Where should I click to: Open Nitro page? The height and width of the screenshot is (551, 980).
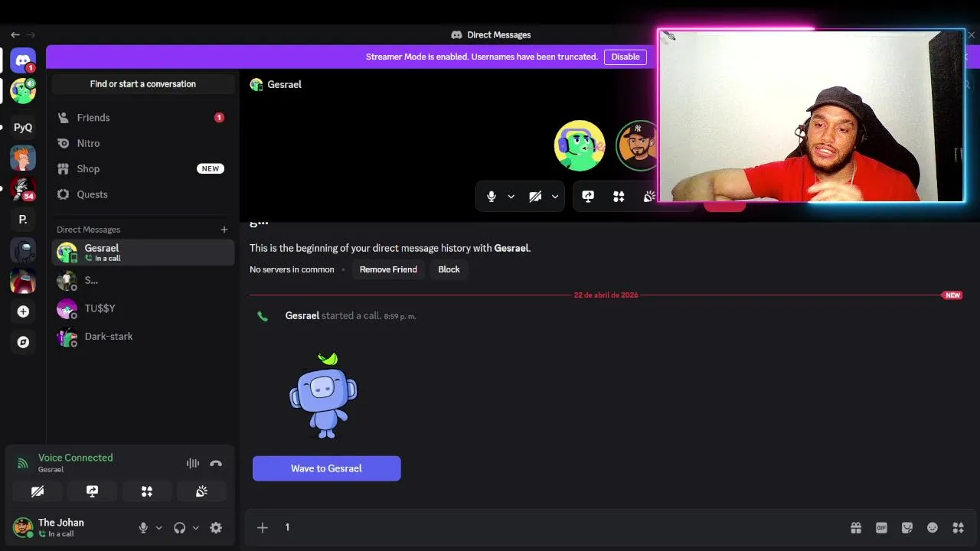point(143,143)
